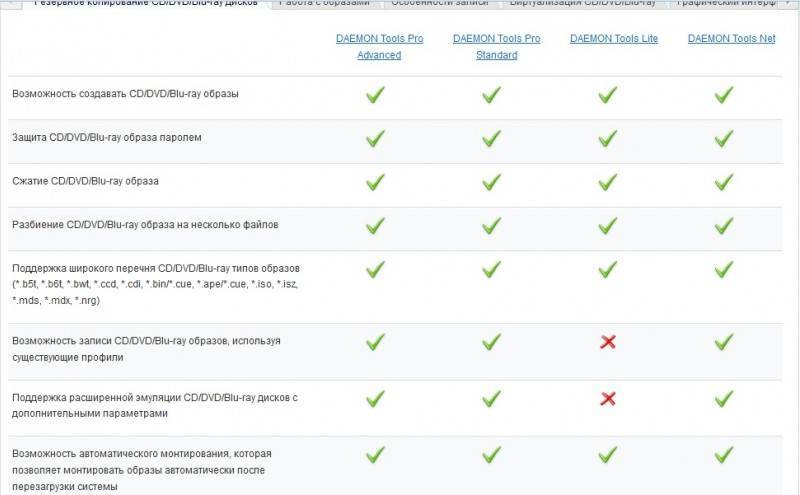Click the Защита CD/DVD/Blu-ray образа паролем row text
The height and width of the screenshot is (495, 800).
coord(107,137)
